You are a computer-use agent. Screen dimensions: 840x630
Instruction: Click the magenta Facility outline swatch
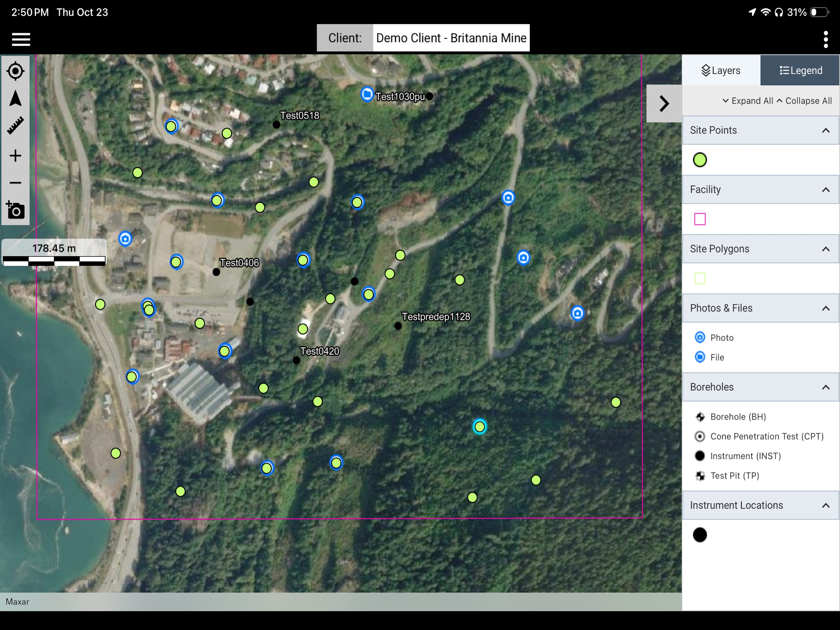point(700,219)
